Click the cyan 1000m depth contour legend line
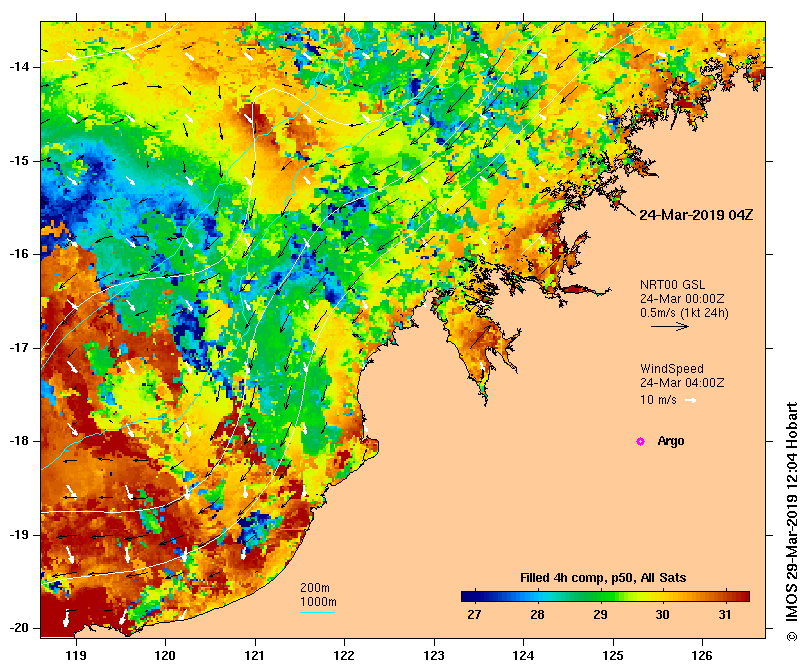Screen dimensions: 809x672 pos(317,613)
